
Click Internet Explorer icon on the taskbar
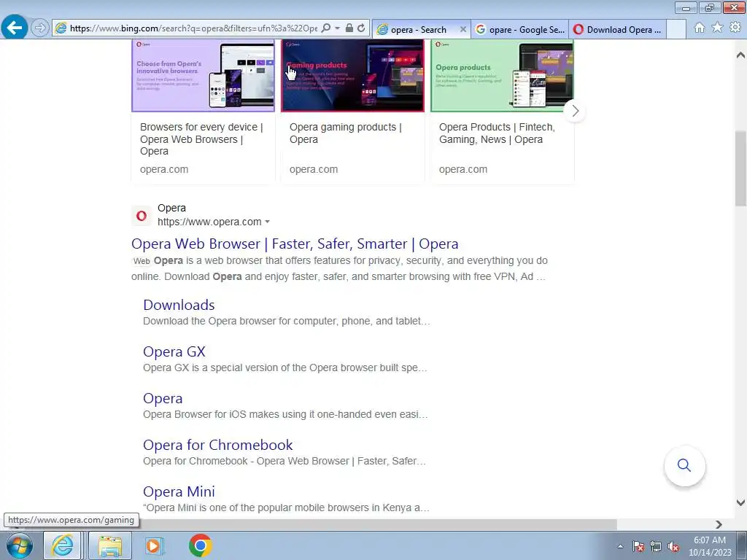pyautogui.click(x=62, y=545)
